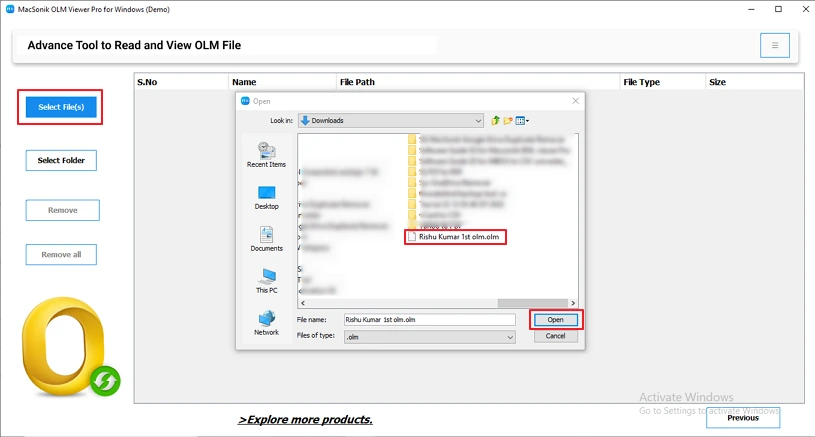Click the MacSonik app icon in title bar
The width and height of the screenshot is (815, 437).
click(10, 9)
